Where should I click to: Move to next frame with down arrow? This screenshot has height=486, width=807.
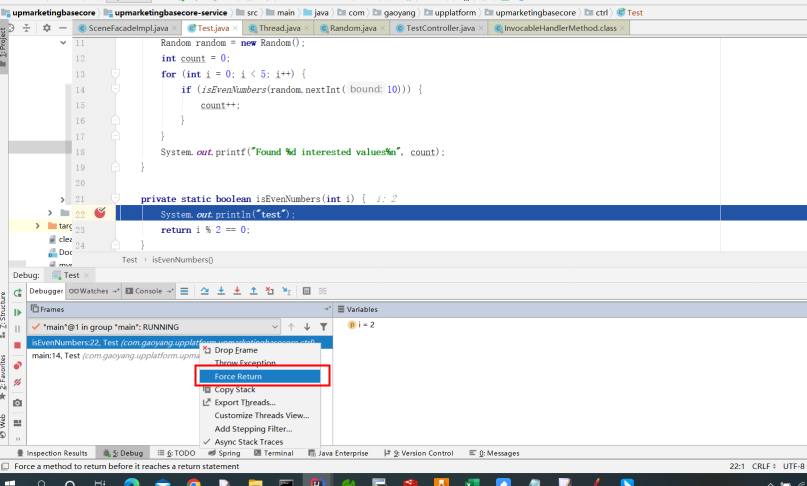coord(307,327)
